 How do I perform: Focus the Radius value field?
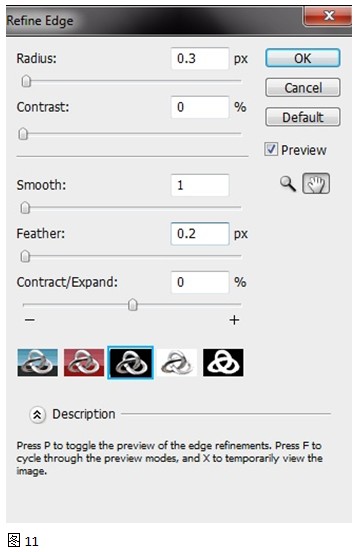200,58
